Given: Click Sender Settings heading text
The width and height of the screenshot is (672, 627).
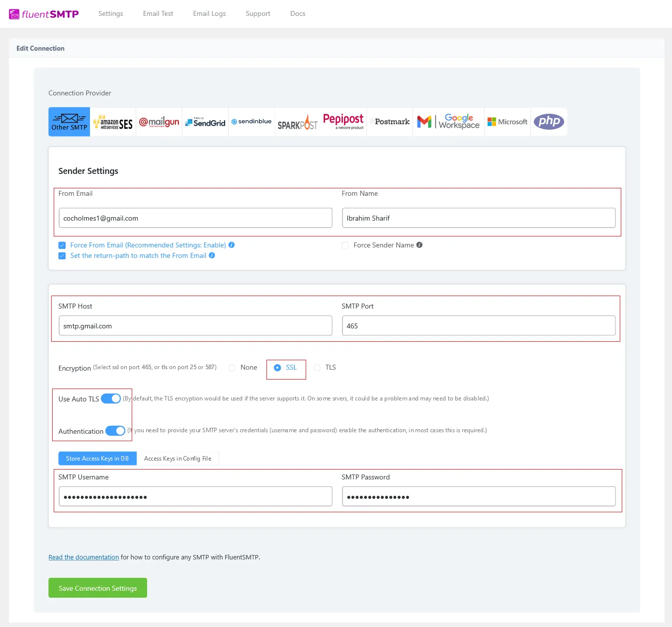Looking at the screenshot, I should tap(88, 171).
